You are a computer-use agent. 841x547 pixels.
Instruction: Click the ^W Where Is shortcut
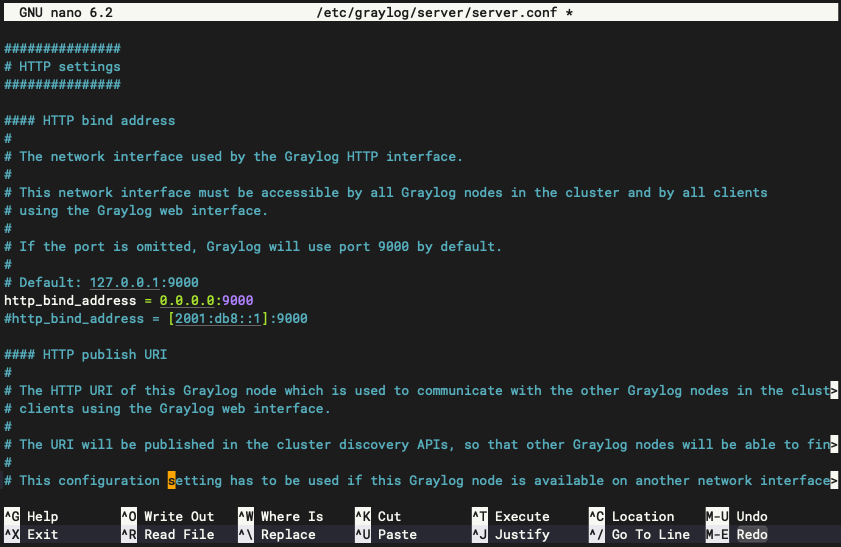[281, 516]
